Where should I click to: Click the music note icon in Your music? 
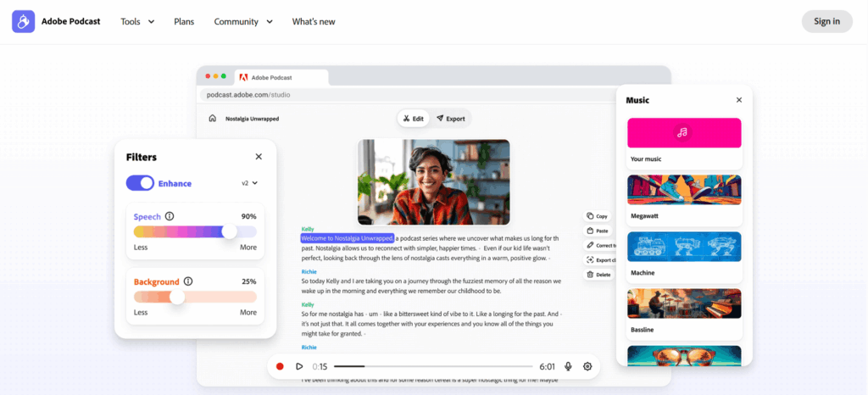click(x=682, y=133)
